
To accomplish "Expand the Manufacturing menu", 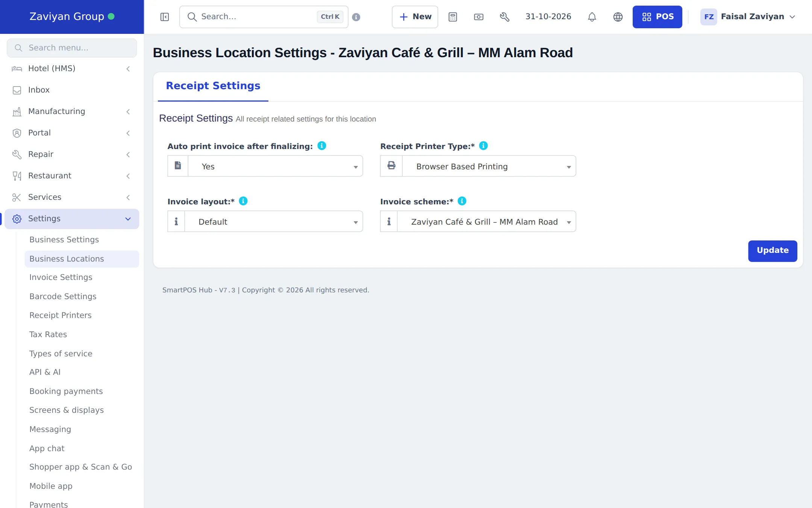I will [71, 111].
